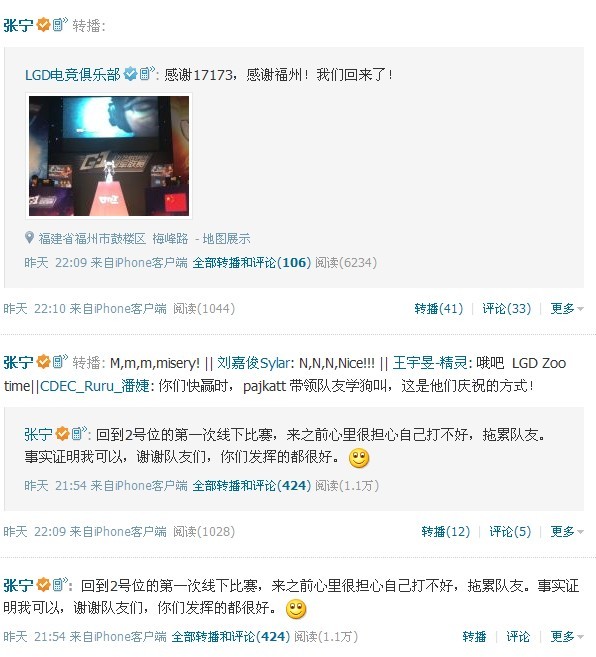Expand 更多 dropdown next to 评论(5)

coord(567,531)
